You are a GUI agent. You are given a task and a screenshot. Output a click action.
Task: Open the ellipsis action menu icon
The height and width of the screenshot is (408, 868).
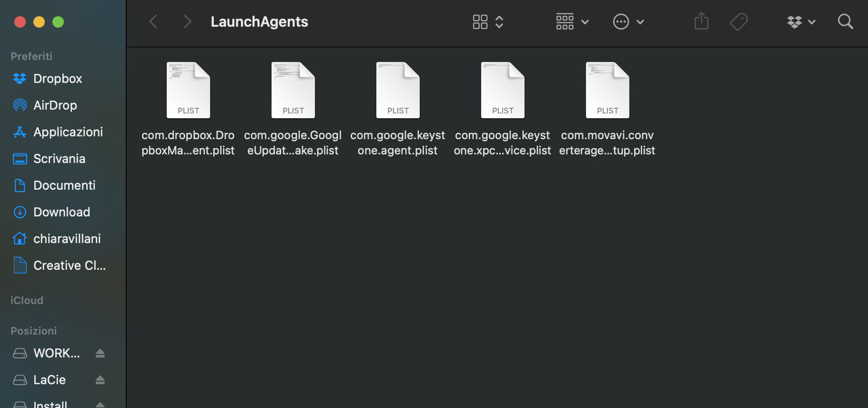pyautogui.click(x=621, y=21)
